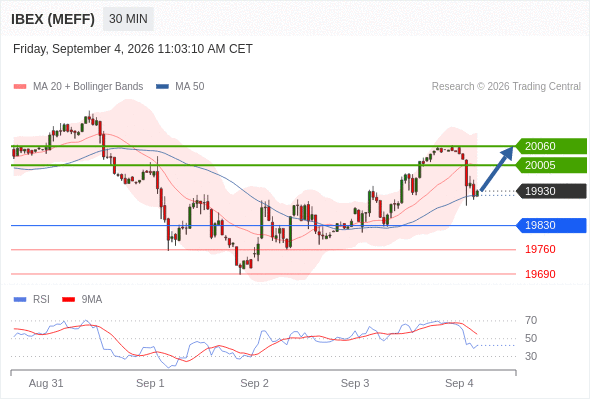The image size is (590, 400).
Task: Click the RSI blue legend swatch
Action: pos(20,300)
